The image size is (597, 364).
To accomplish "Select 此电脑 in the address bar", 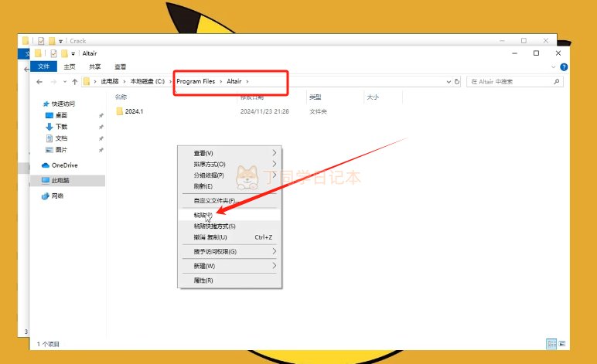I will point(110,81).
